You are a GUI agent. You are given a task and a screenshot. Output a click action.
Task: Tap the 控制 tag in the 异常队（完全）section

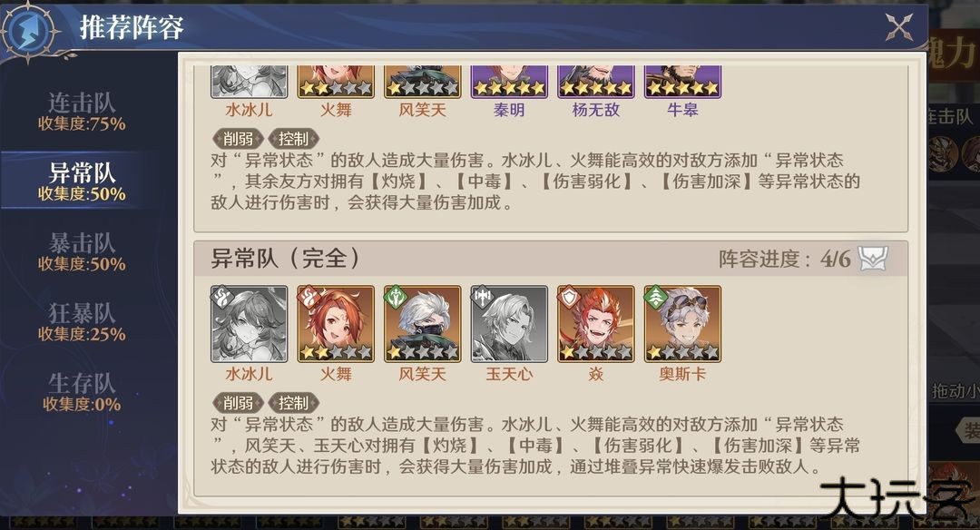coord(293,403)
